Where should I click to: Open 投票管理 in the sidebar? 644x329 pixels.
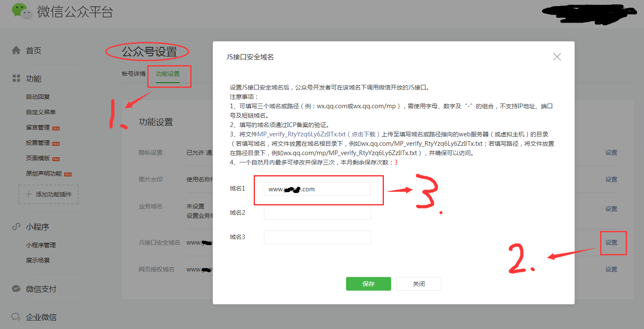pyautogui.click(x=38, y=143)
